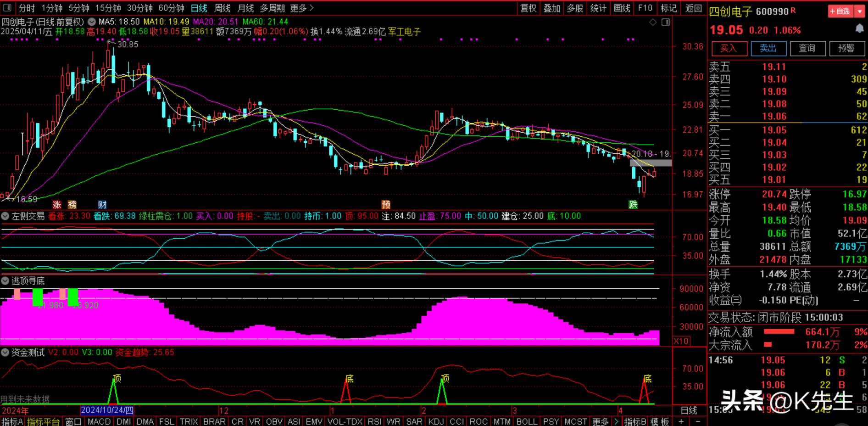Collapse the 左侧交易 indicator panel
This screenshot has width=868, height=426.
[6, 216]
